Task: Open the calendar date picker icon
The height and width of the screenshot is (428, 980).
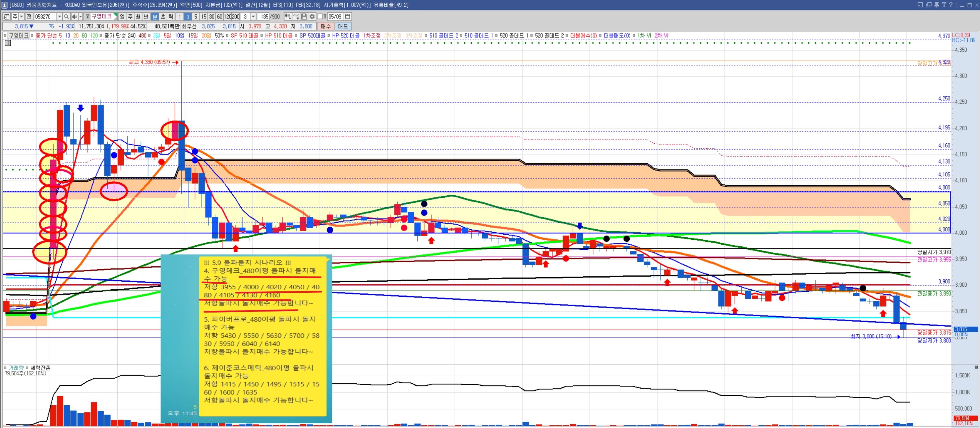Action: 347,16
